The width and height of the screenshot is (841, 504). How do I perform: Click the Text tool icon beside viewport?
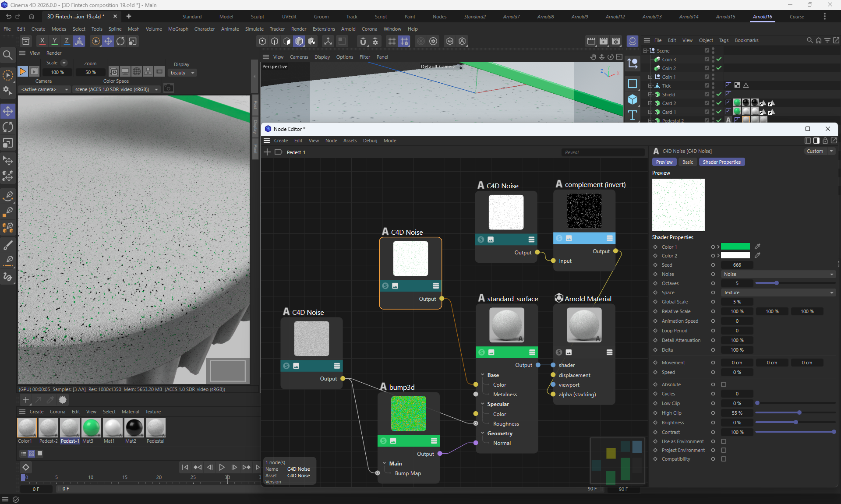click(x=633, y=115)
